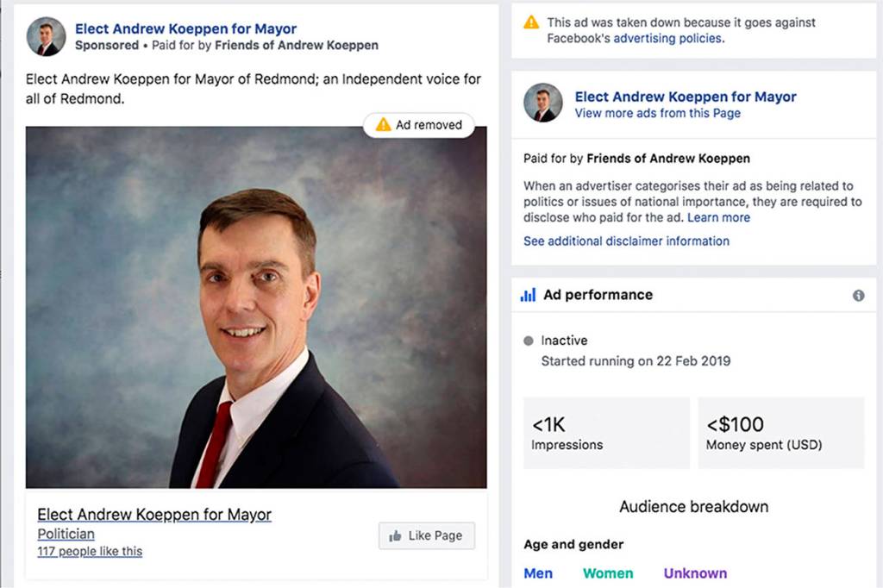Click the yellow warning icon in takedown notice
The width and height of the screenshot is (883, 588).
(x=531, y=22)
